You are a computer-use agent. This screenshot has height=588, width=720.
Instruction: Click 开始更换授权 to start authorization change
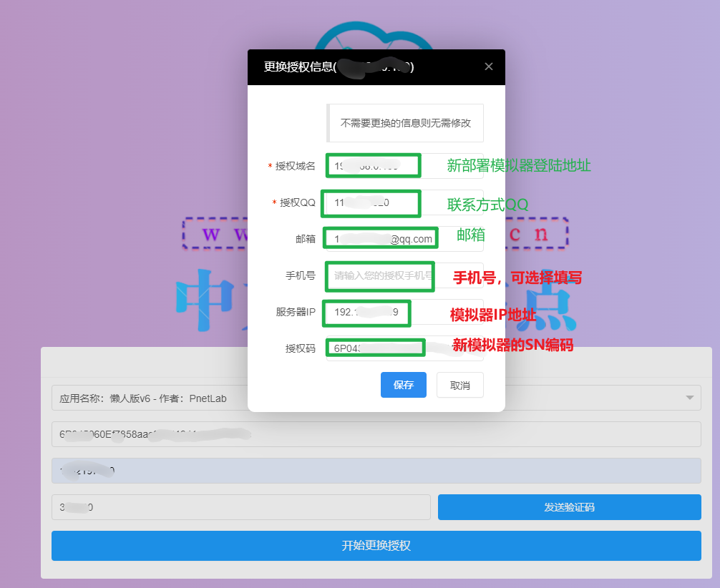377,546
